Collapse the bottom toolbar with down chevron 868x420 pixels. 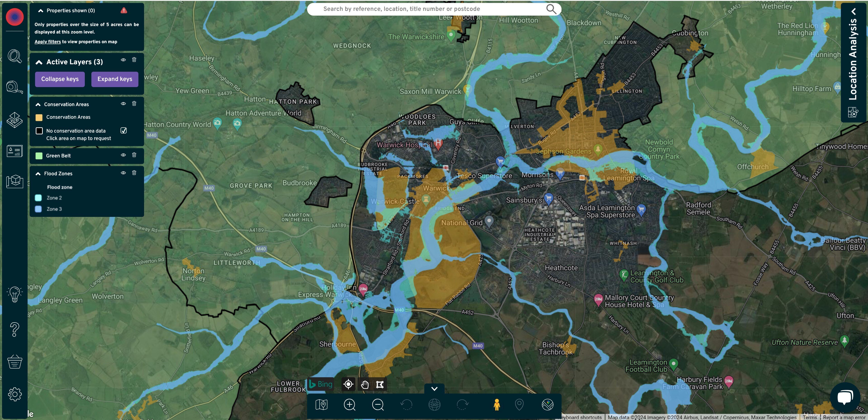tap(434, 389)
